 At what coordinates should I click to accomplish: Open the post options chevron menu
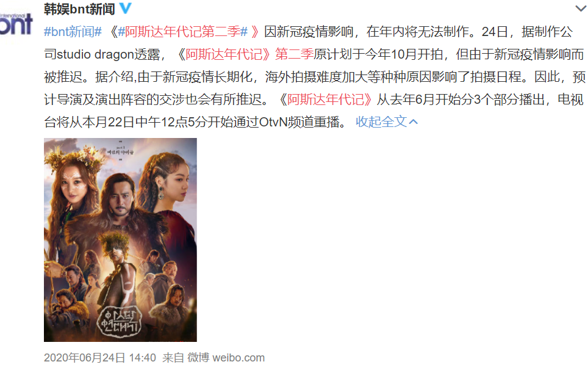pyautogui.click(x=580, y=9)
